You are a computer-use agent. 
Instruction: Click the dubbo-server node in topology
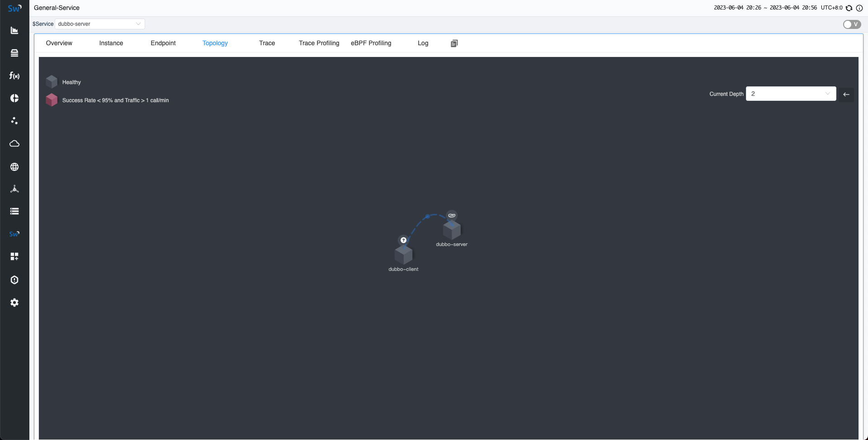pyautogui.click(x=452, y=230)
